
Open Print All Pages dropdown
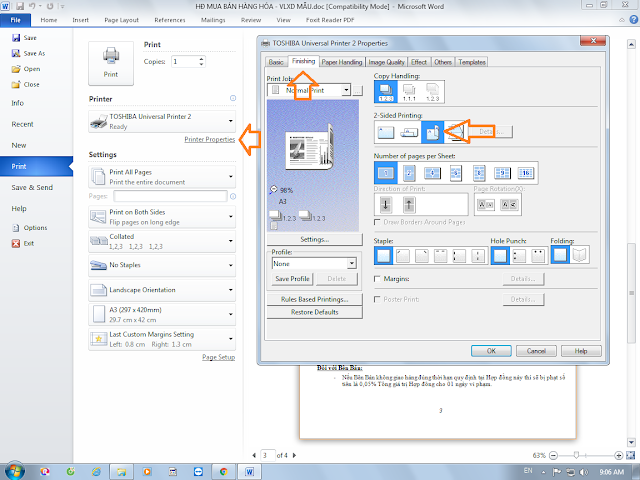pos(162,177)
